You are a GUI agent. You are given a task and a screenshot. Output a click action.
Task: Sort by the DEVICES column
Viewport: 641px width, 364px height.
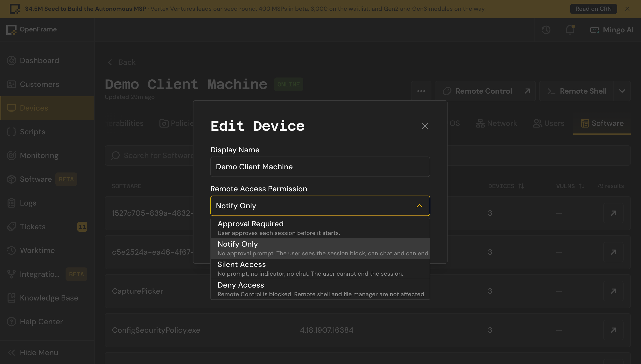506,186
